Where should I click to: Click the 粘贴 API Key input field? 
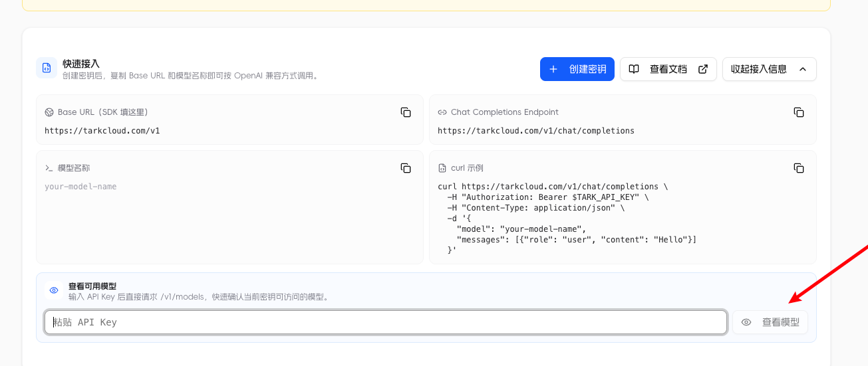pyautogui.click(x=386, y=322)
